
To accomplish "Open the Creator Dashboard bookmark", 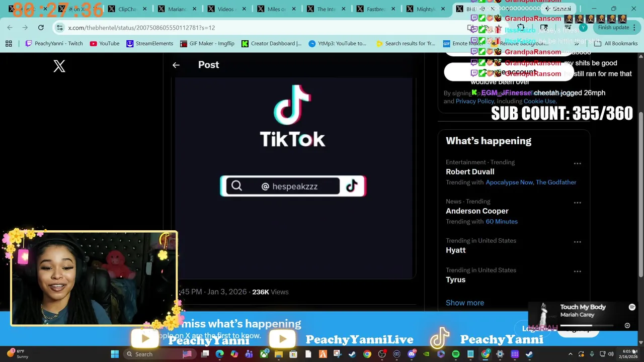I will [x=271, y=44].
